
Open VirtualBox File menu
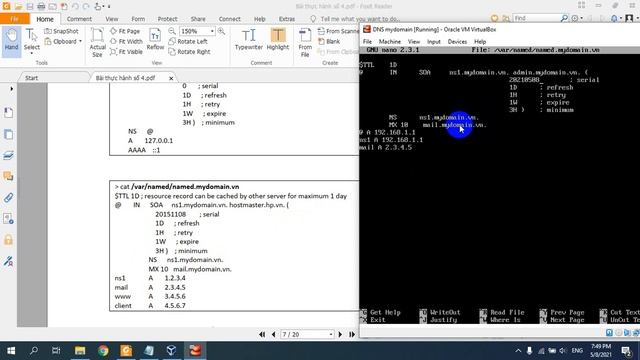(367, 42)
